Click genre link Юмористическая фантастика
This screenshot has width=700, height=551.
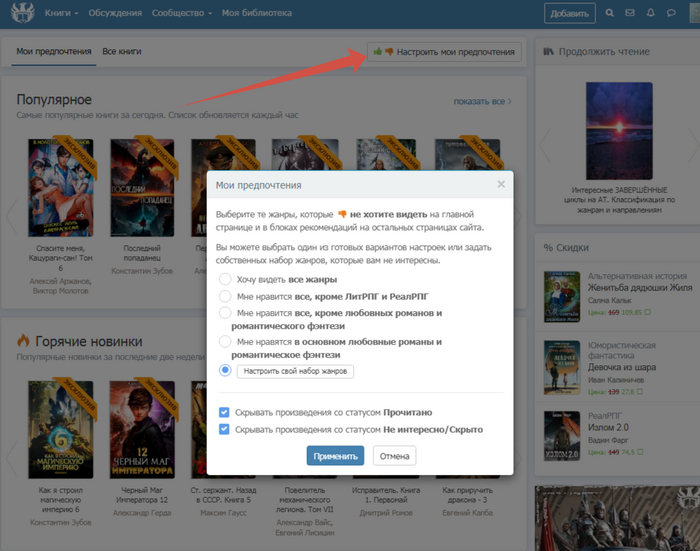pos(621,350)
